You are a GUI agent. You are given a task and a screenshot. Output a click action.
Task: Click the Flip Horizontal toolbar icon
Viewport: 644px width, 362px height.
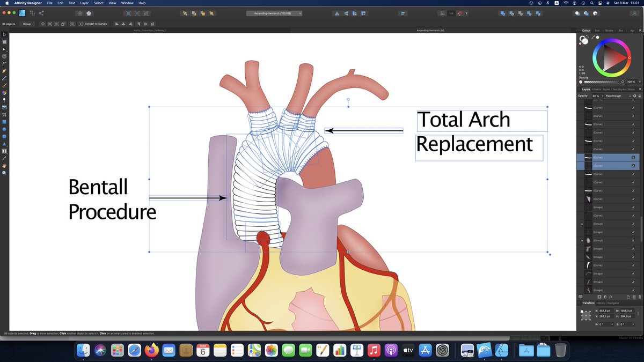[x=337, y=13]
